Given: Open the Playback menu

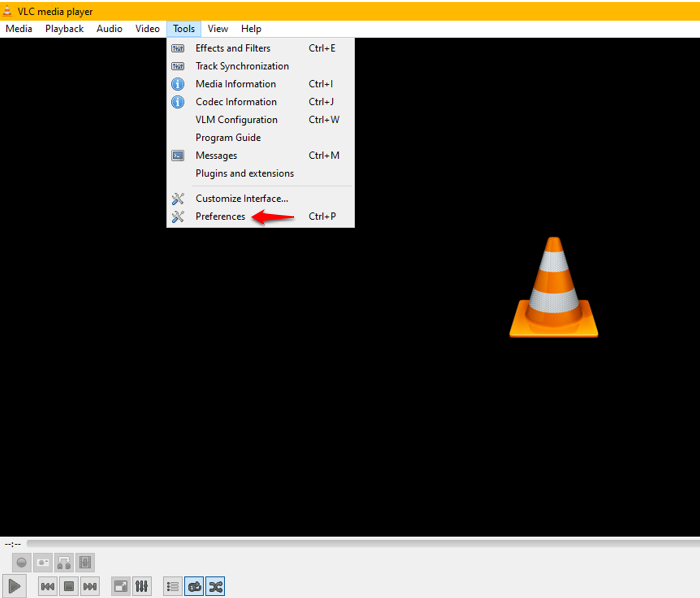Looking at the screenshot, I should [x=64, y=29].
